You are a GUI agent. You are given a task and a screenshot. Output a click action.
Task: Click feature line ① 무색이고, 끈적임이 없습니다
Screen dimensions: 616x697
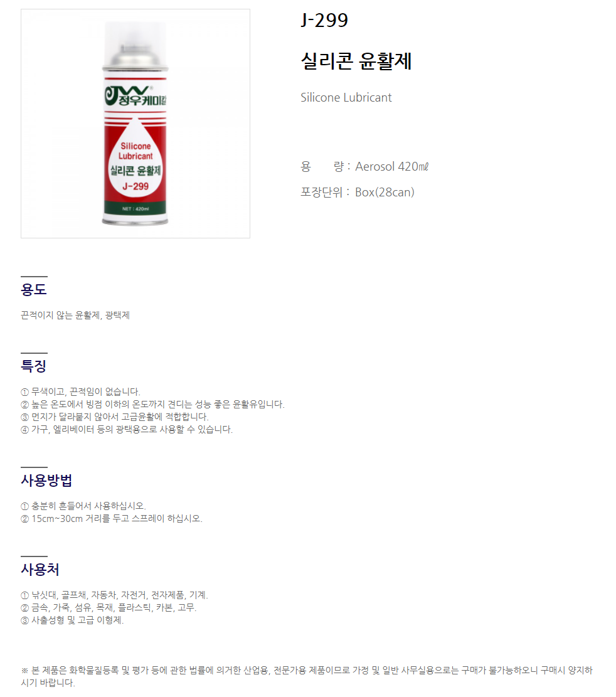point(80,391)
